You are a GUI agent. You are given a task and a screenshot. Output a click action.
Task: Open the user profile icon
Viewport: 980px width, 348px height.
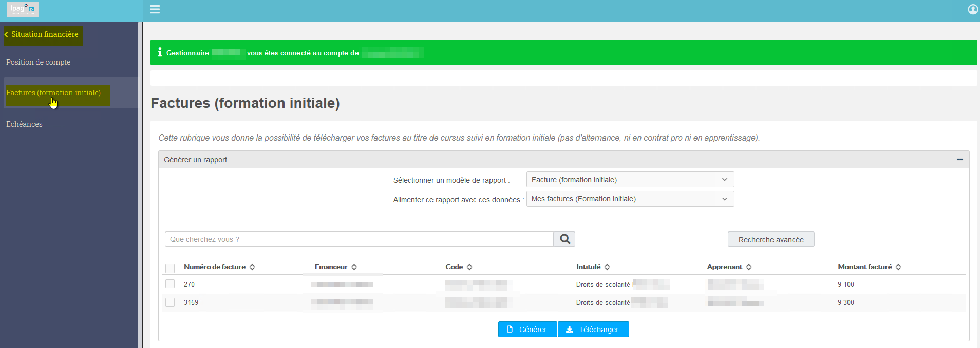tap(973, 9)
